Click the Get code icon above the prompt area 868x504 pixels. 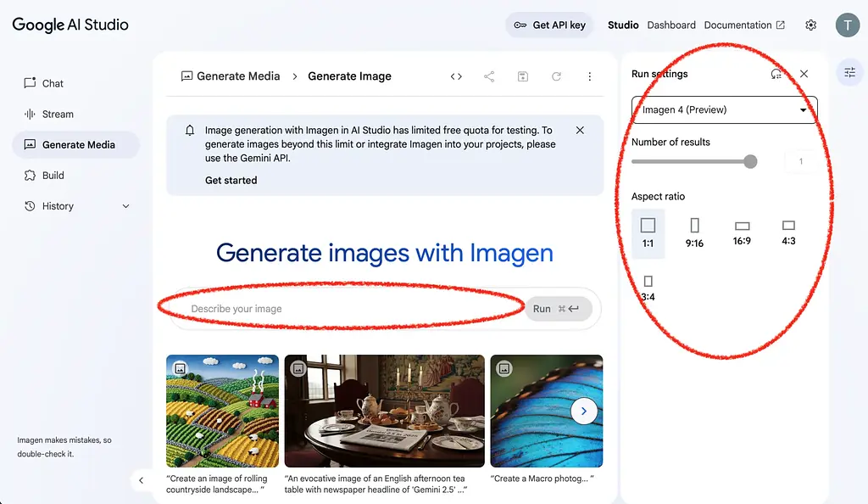point(456,76)
